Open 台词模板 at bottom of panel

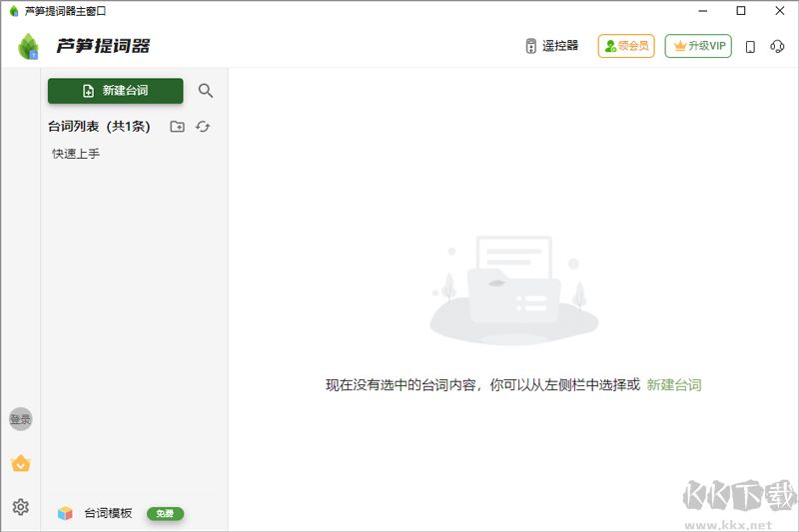click(x=108, y=513)
